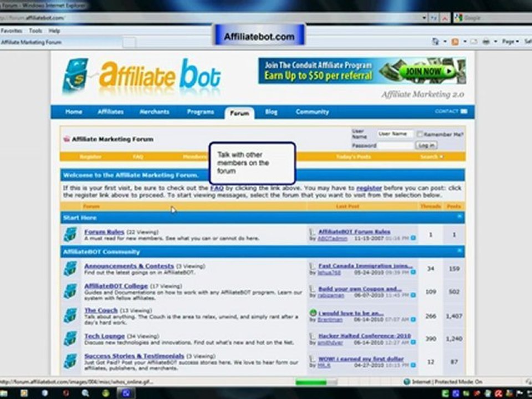The width and height of the screenshot is (532, 399).
Task: Click the RSS feeds icon in IE toolbar
Action: click(x=455, y=42)
